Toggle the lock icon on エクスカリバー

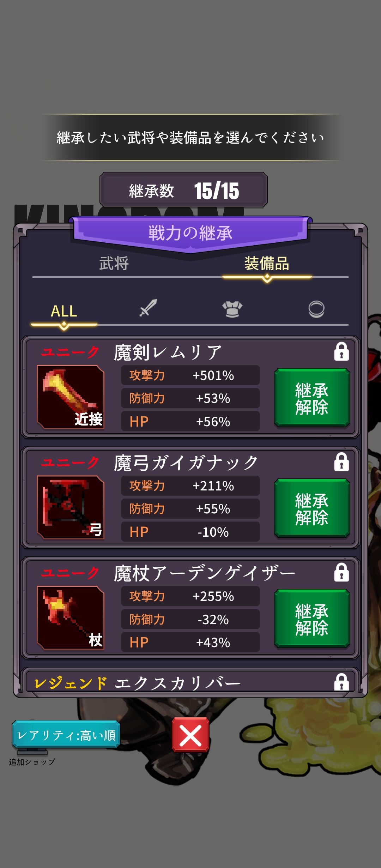(x=341, y=682)
